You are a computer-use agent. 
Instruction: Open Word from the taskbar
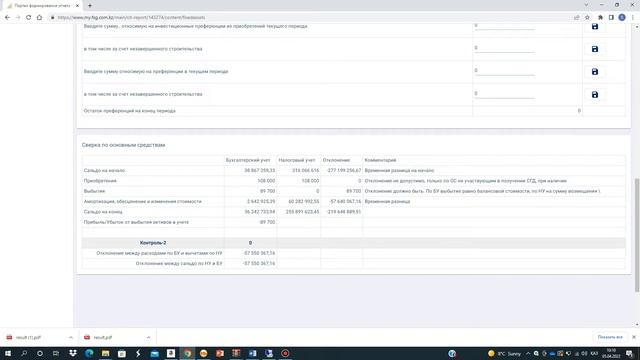pos(253,353)
